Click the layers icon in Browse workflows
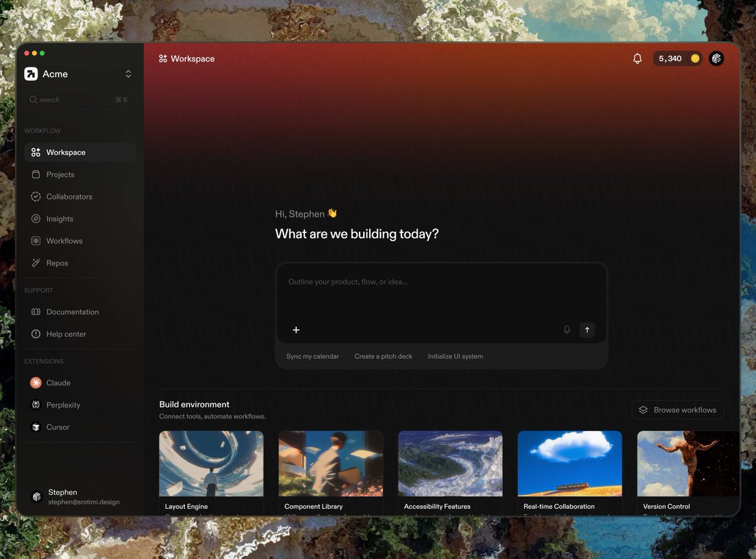The height and width of the screenshot is (559, 756). click(x=643, y=410)
